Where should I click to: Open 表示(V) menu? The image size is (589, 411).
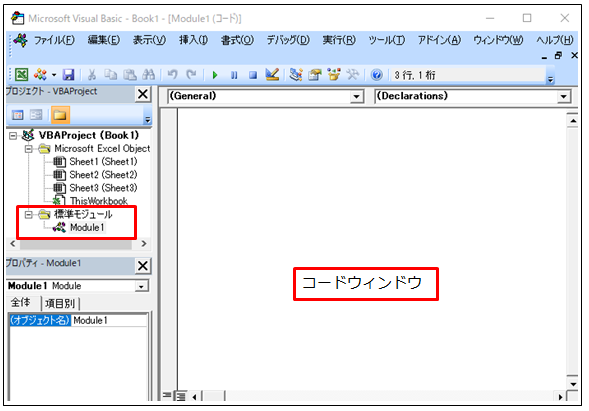149,40
